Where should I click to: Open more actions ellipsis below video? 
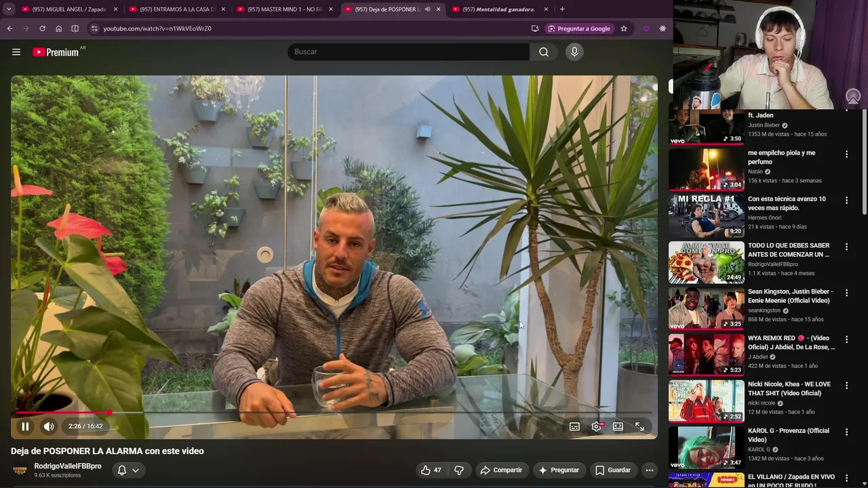point(649,470)
